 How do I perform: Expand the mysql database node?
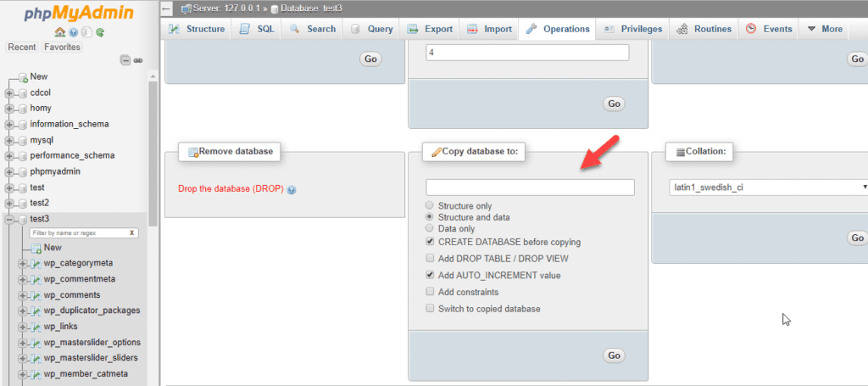tap(9, 141)
